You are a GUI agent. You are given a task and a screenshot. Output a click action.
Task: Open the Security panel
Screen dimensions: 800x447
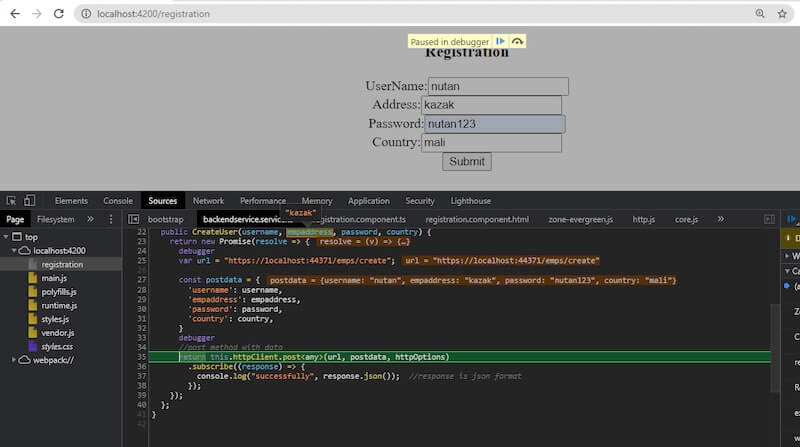coord(420,201)
